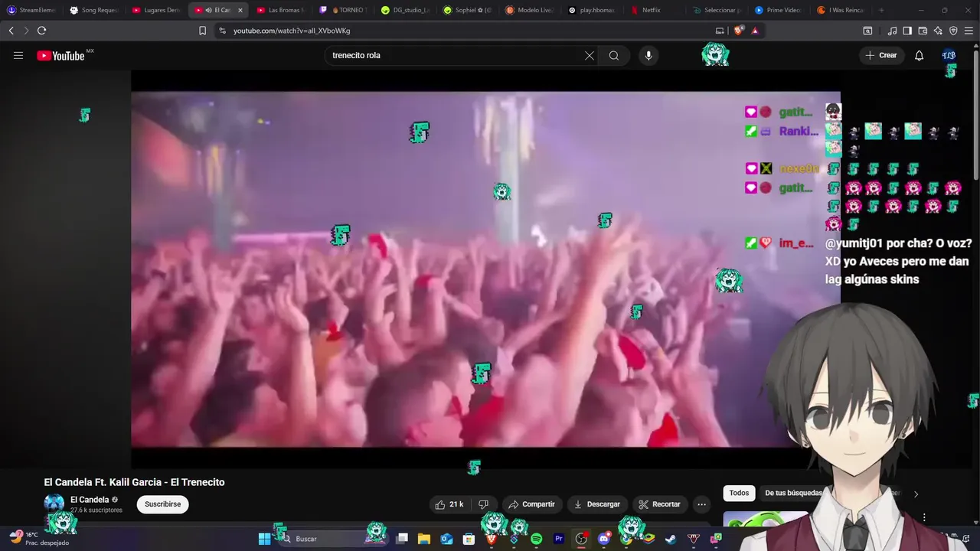
Task: Select the De tus búsquedas chip
Action: click(x=793, y=494)
